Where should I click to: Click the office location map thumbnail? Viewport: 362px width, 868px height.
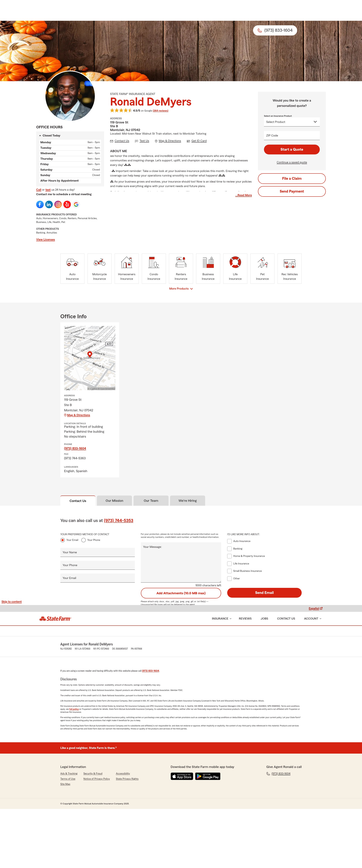coord(90,358)
